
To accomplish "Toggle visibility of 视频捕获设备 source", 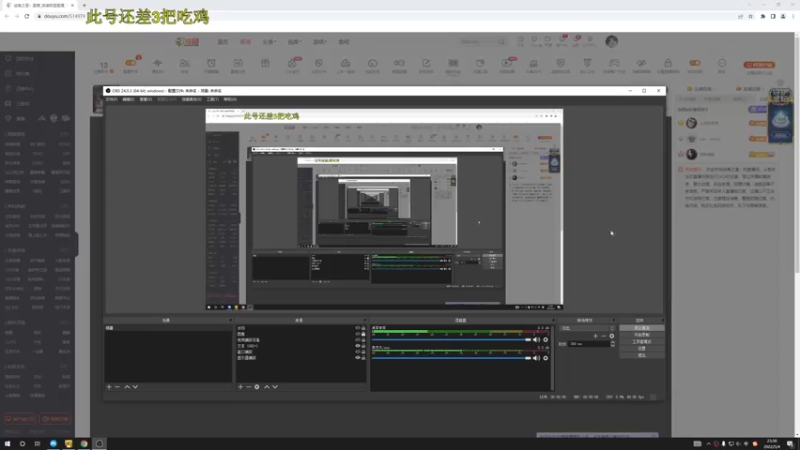I will [358, 340].
